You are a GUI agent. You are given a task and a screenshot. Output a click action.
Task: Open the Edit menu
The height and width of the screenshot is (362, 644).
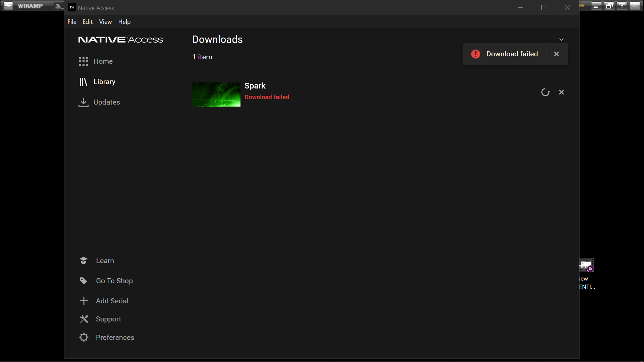pyautogui.click(x=88, y=22)
